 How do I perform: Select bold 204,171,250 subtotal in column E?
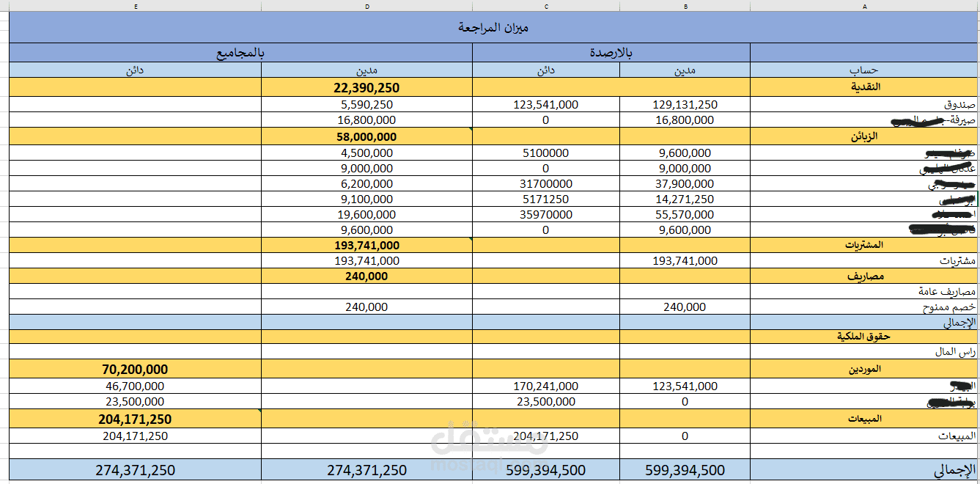(x=136, y=419)
